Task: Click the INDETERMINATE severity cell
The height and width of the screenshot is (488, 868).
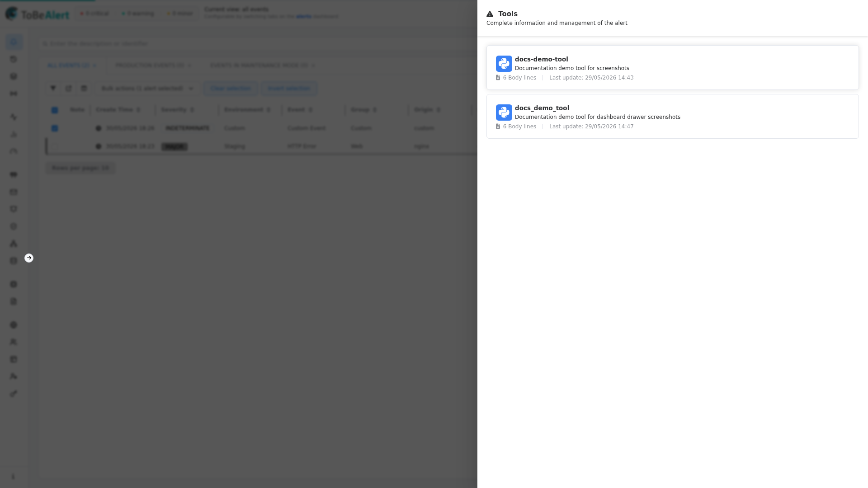Action: pyautogui.click(x=188, y=128)
